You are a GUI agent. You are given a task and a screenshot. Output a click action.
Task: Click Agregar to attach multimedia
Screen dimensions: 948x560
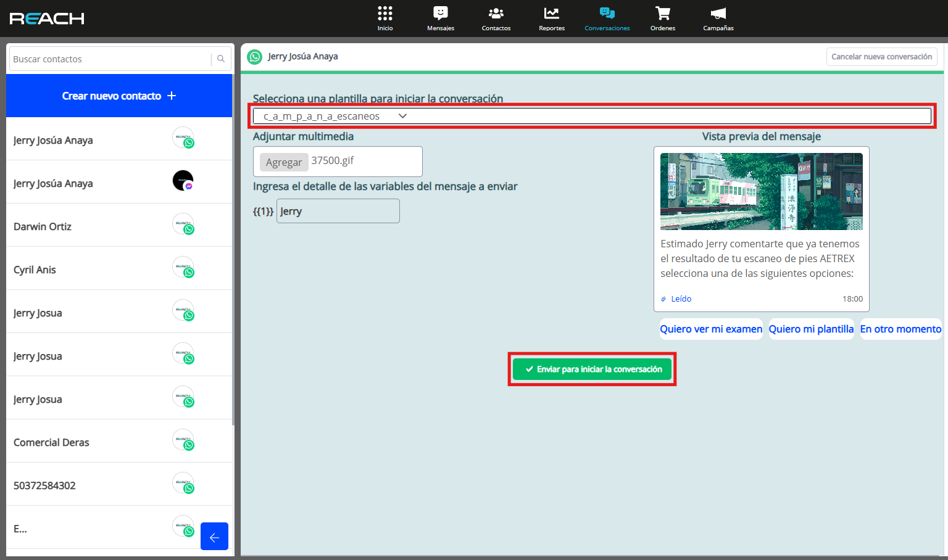pyautogui.click(x=284, y=162)
